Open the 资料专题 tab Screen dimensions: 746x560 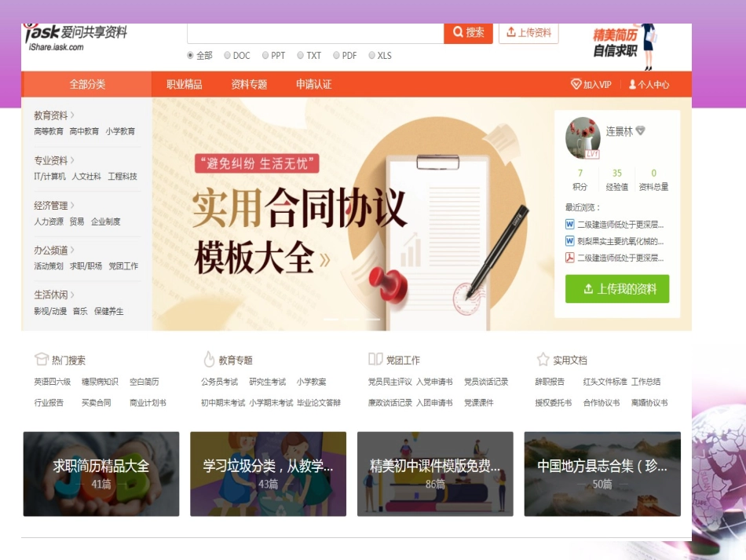249,84
